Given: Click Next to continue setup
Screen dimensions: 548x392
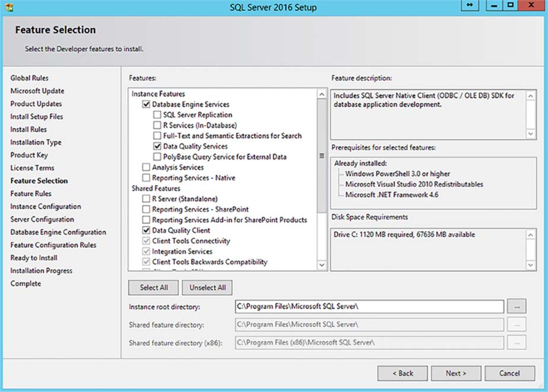Looking at the screenshot, I should click(455, 373).
